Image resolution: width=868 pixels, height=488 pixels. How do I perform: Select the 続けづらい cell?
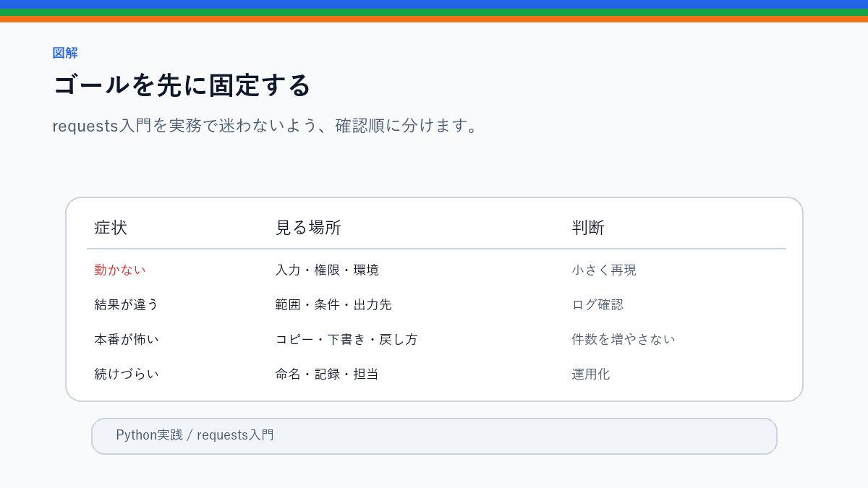pyautogui.click(x=127, y=374)
